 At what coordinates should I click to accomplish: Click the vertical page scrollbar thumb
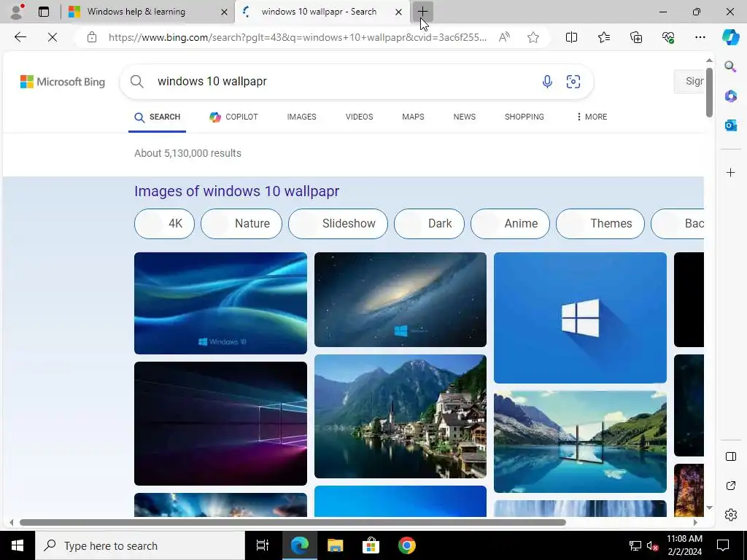pyautogui.click(x=709, y=93)
